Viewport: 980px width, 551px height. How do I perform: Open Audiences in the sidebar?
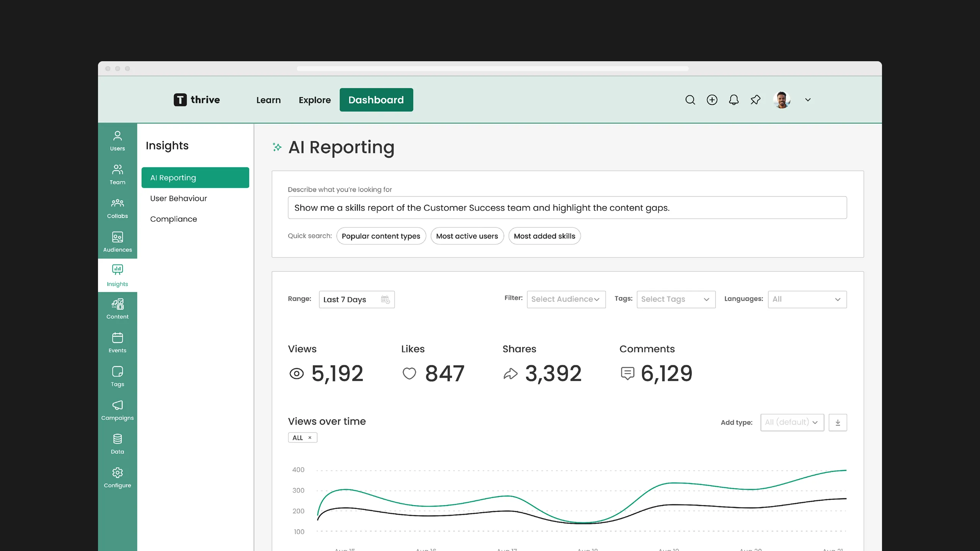117,242
